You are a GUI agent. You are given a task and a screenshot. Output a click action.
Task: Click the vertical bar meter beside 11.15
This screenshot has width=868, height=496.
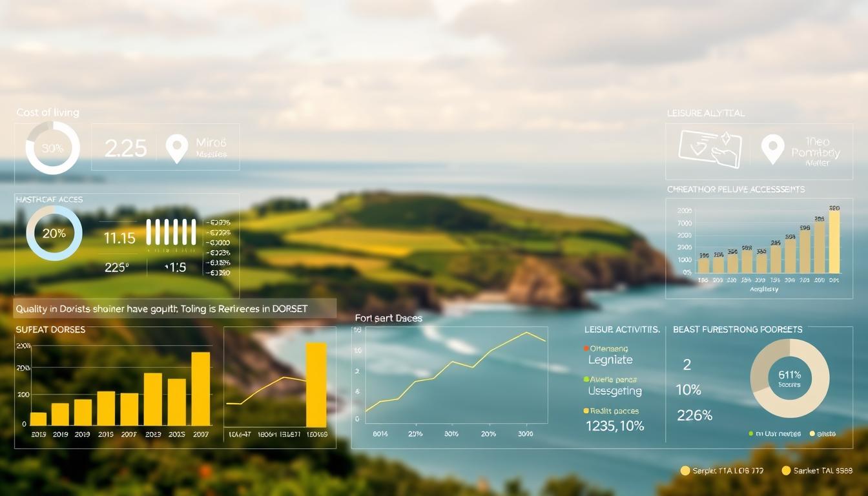tap(171, 232)
